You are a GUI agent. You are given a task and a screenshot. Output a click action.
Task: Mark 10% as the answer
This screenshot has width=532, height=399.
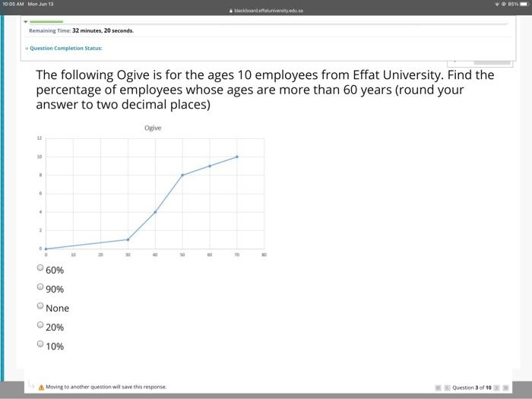40,344
